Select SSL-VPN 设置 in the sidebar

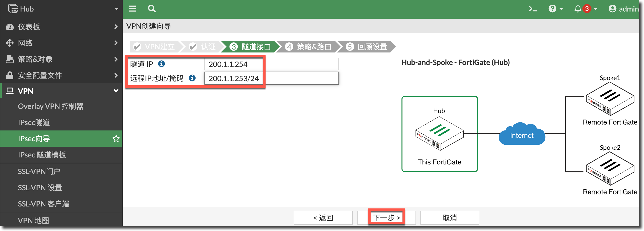(40, 188)
